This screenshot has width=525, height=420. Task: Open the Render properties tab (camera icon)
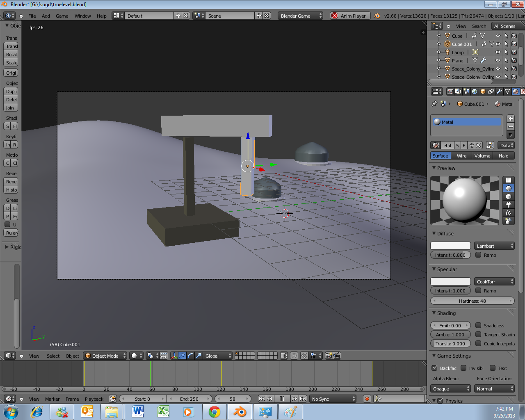[450, 91]
